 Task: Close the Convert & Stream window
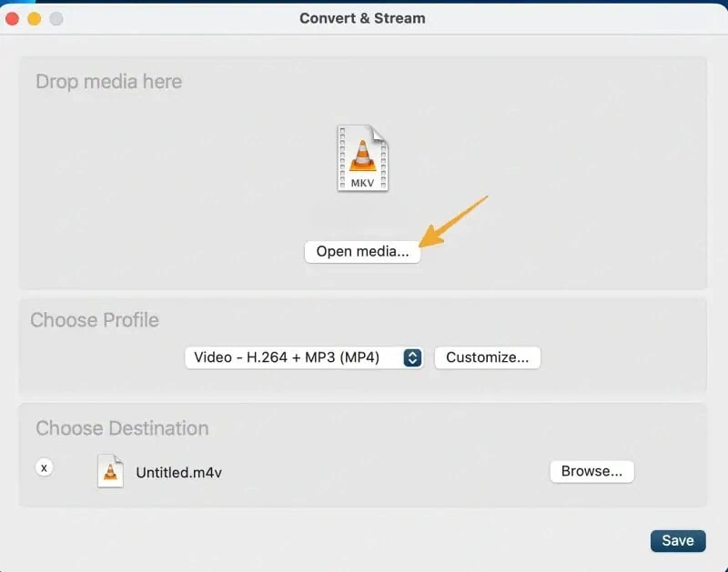[x=12, y=18]
